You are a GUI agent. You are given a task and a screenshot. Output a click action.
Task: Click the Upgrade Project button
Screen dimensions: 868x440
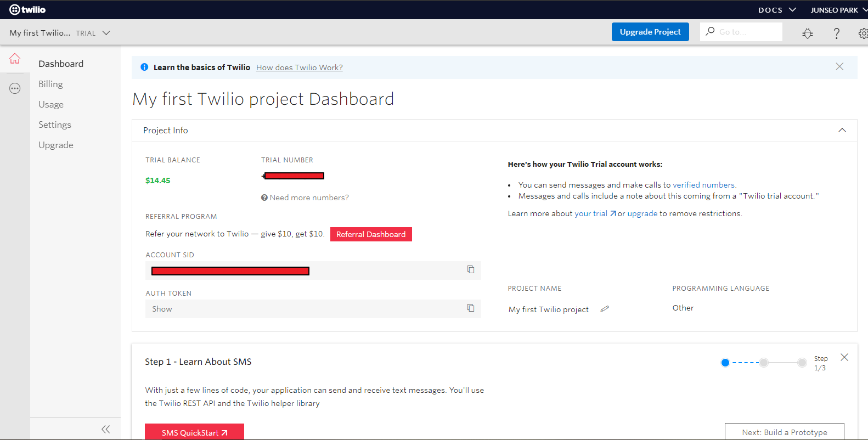coord(650,32)
